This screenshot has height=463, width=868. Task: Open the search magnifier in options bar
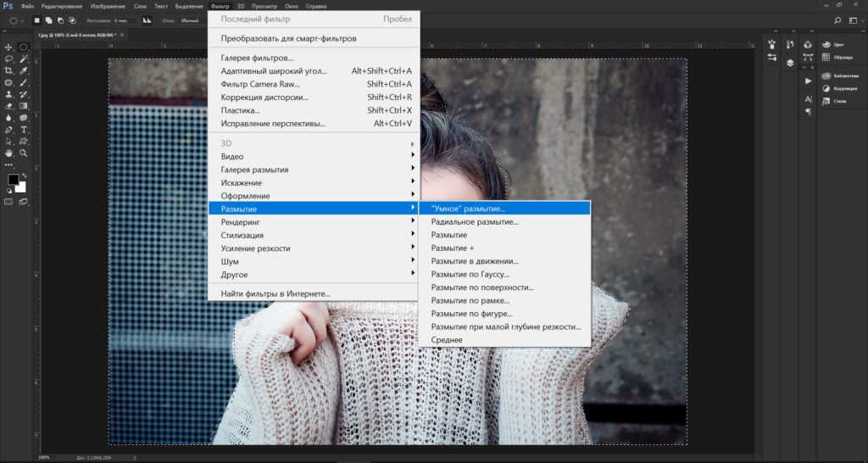tap(837, 20)
